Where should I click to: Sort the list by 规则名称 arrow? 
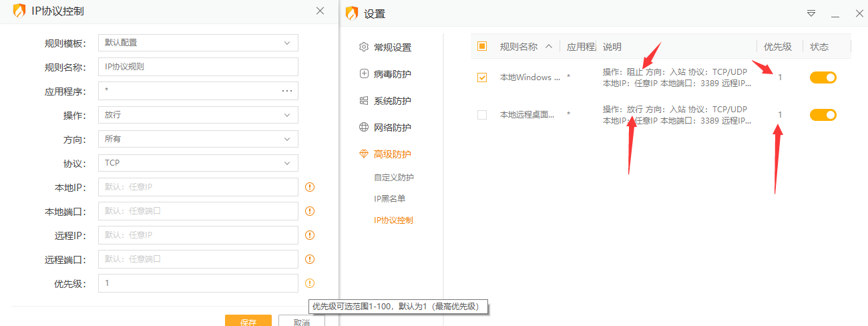click(549, 47)
